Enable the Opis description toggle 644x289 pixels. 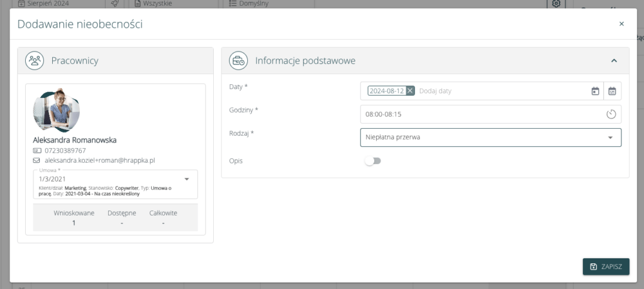point(373,161)
